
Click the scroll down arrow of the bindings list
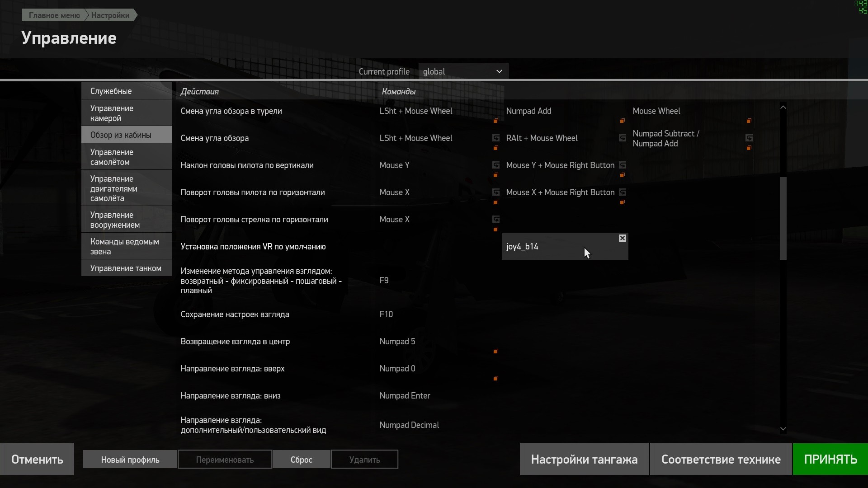pyautogui.click(x=783, y=429)
